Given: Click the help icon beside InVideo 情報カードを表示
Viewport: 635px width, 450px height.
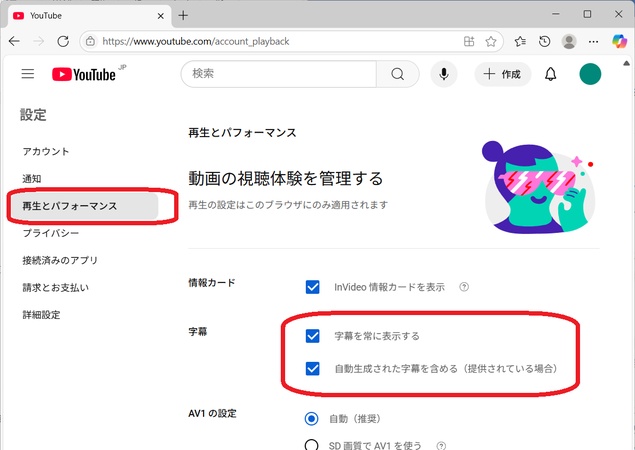Looking at the screenshot, I should 464,287.
